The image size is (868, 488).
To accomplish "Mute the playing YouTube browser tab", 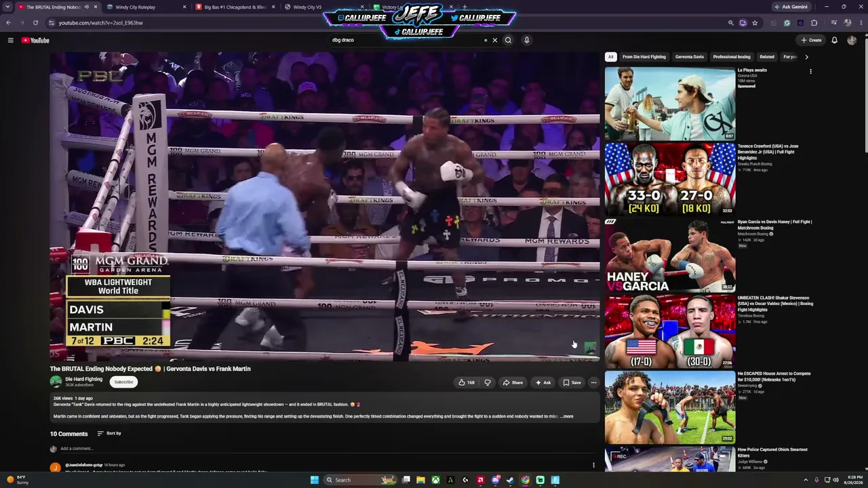I will (86, 7).
